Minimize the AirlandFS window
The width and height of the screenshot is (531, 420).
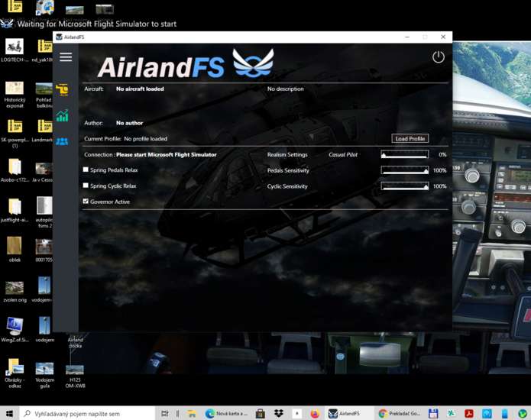(407, 37)
